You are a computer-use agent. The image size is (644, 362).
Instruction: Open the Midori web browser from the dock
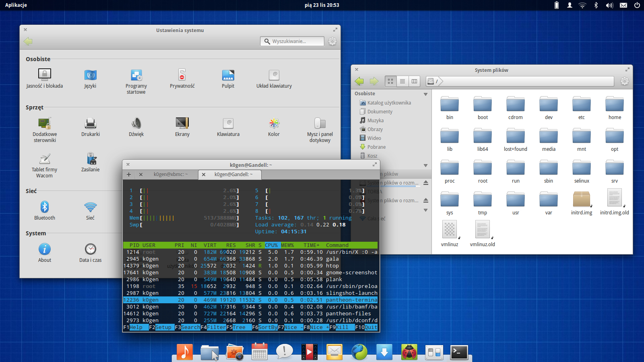pos(359,351)
